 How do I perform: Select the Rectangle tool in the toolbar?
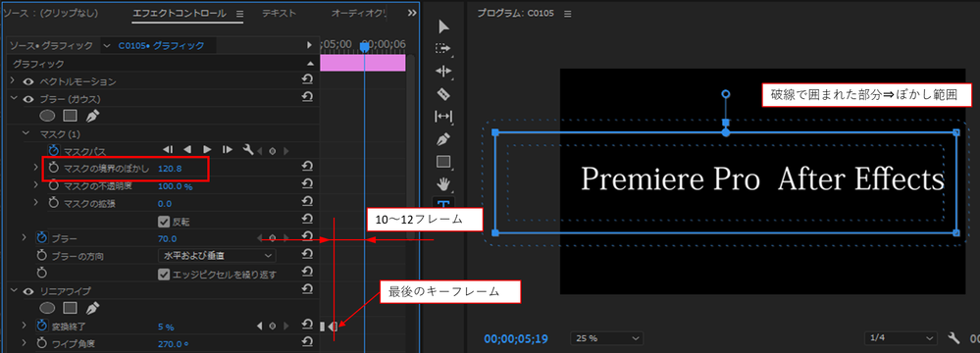coord(443,162)
